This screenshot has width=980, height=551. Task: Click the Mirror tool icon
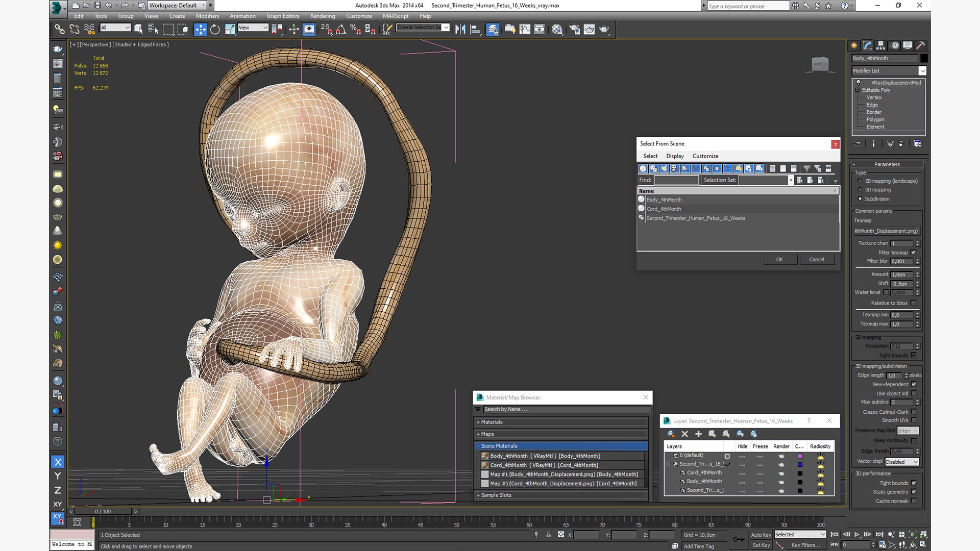pyautogui.click(x=460, y=29)
